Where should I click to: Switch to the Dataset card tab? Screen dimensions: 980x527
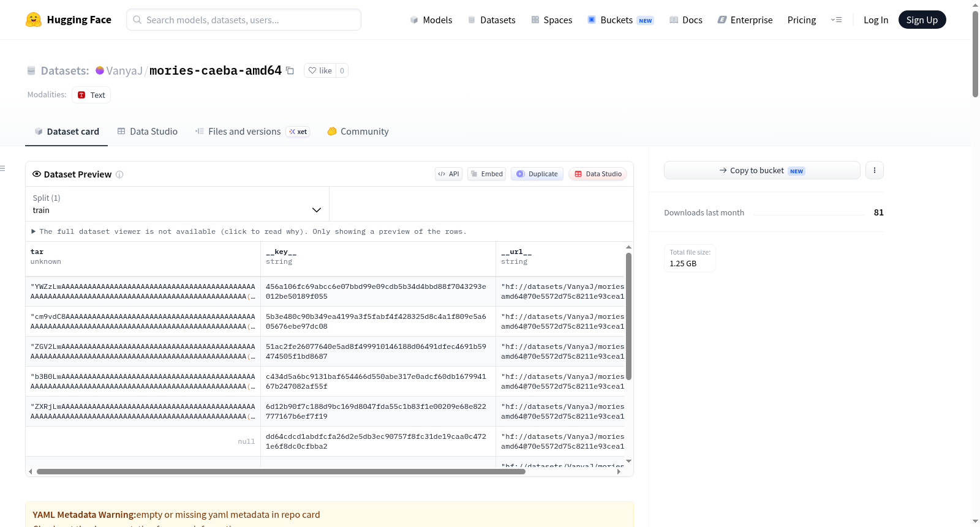point(67,132)
